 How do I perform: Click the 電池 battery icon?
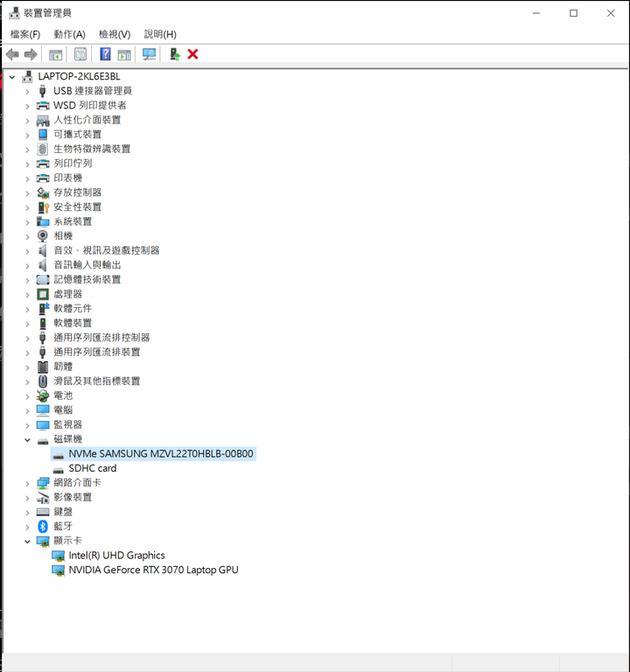tap(43, 396)
